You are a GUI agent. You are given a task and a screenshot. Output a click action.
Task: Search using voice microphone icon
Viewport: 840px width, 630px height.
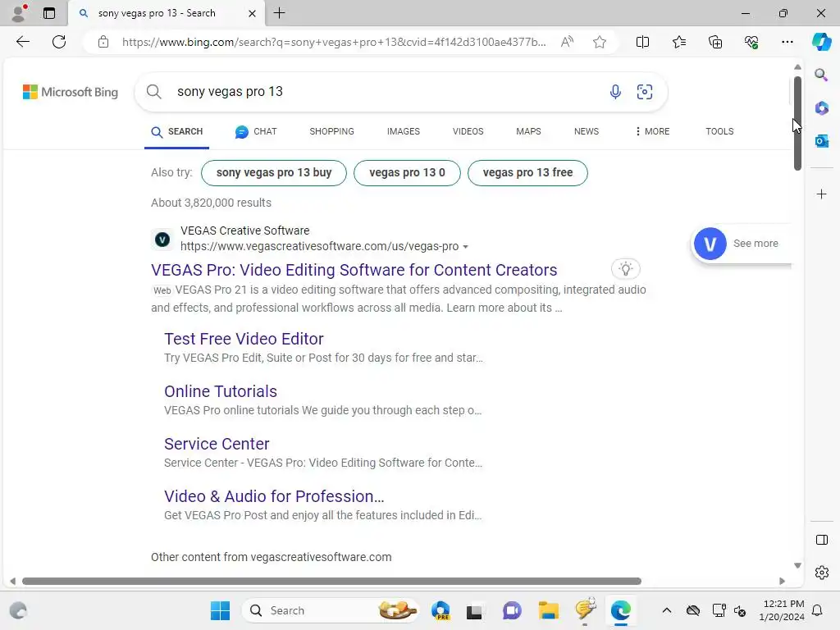coord(615,92)
